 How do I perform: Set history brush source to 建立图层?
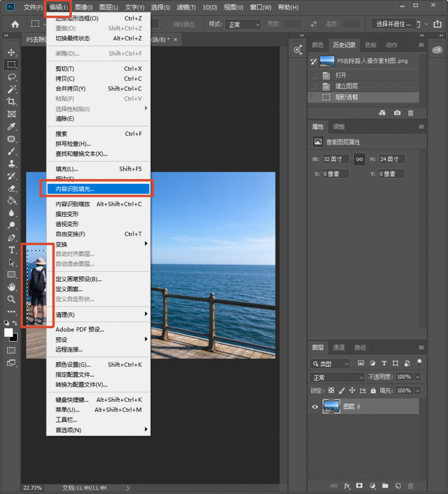pyautogui.click(x=313, y=86)
